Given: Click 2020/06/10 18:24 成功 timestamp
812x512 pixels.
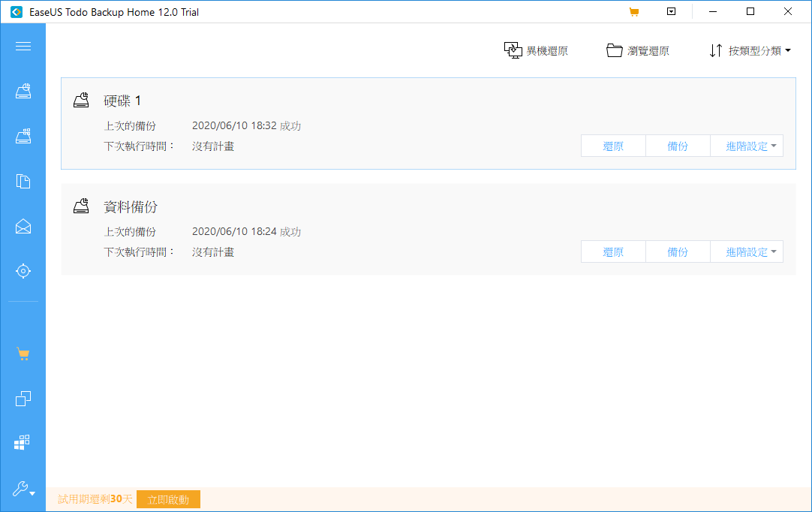Looking at the screenshot, I should (x=246, y=232).
